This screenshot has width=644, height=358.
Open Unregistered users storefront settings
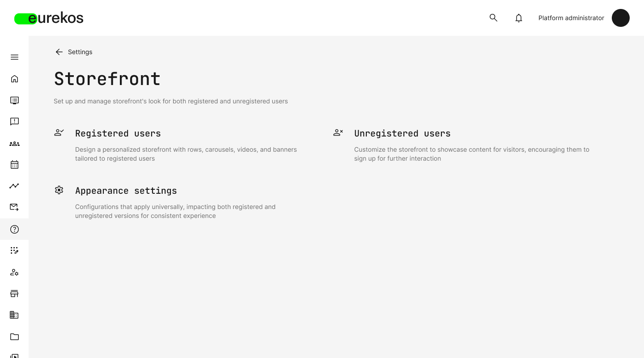click(x=402, y=133)
